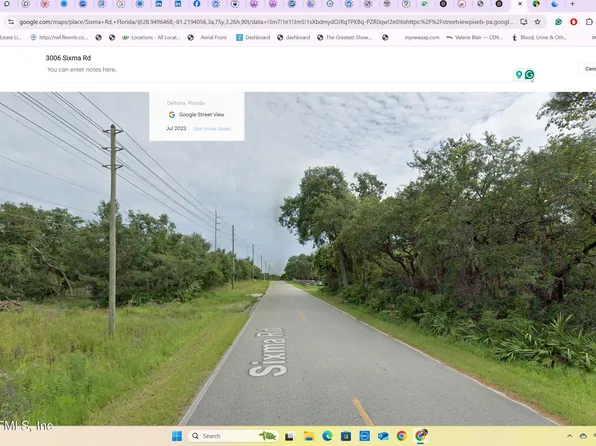
Task: Switch to the Facebook browser tab
Action: pos(197,4)
